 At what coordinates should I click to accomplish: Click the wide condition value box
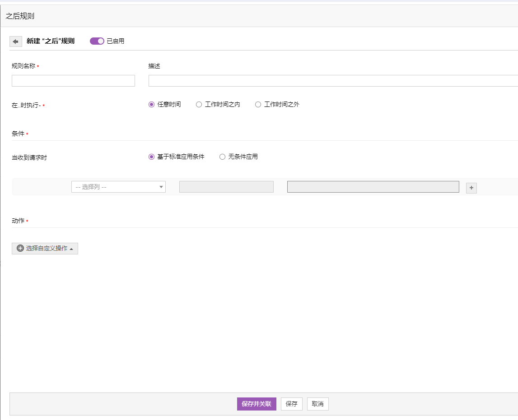[x=373, y=187]
